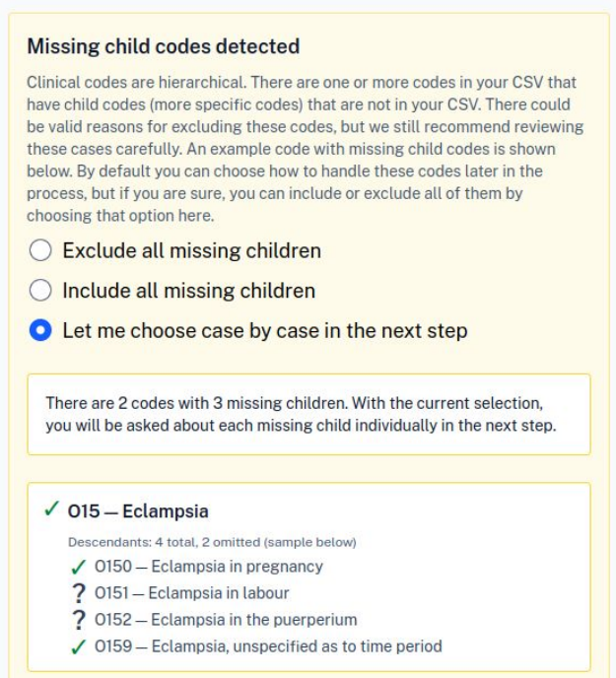Click the 'Include all missing children' label text
The width and height of the screenshot is (616, 678).
click(x=188, y=291)
